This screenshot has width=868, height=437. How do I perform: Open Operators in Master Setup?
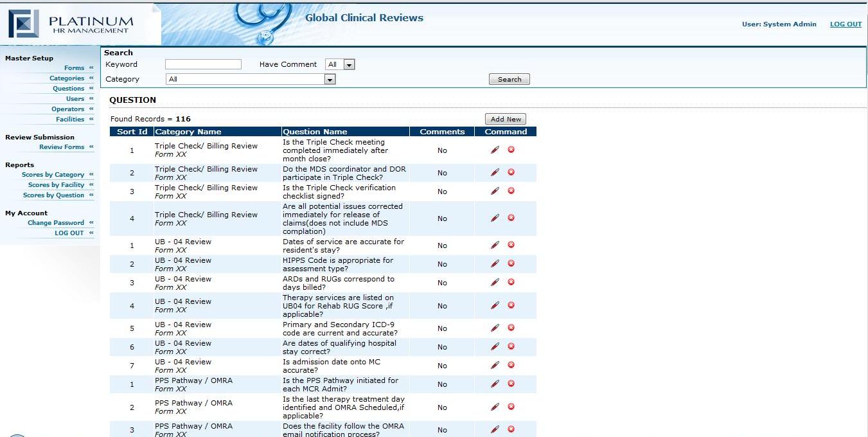coord(67,109)
